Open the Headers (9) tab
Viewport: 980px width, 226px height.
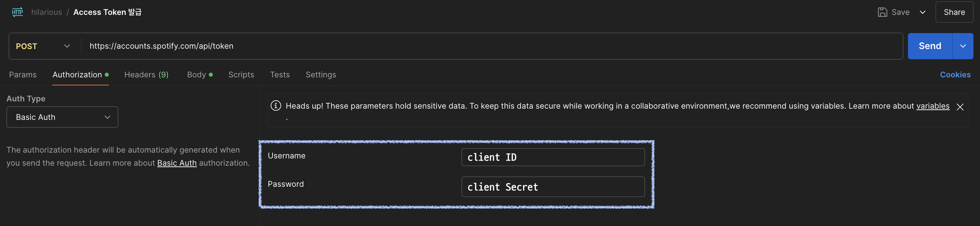(147, 75)
